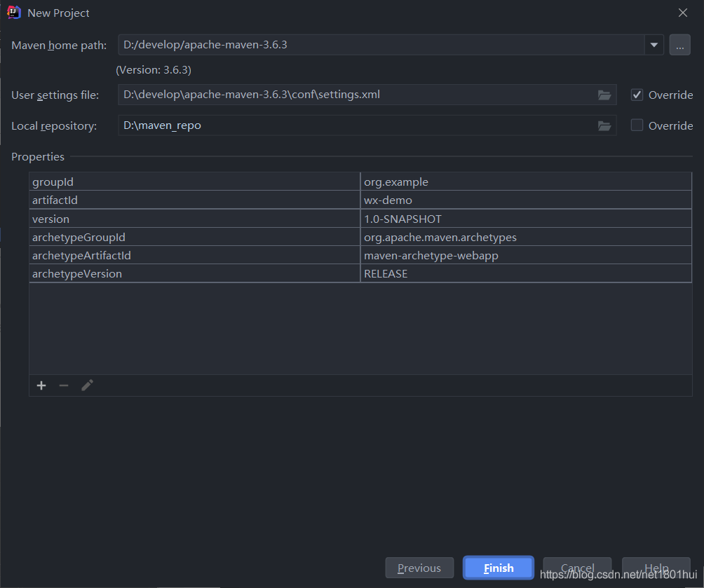This screenshot has height=588, width=704.
Task: Click the wx-demo value cell
Action: tap(526, 200)
